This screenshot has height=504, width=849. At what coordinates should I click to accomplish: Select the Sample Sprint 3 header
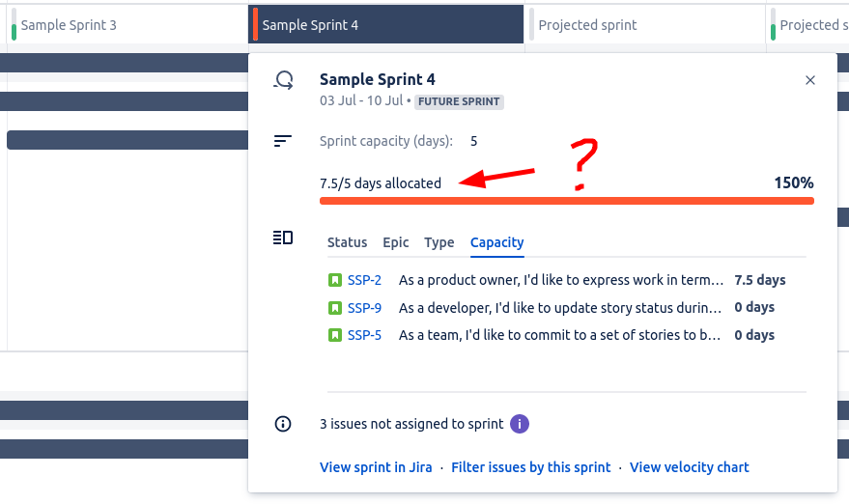(127, 25)
